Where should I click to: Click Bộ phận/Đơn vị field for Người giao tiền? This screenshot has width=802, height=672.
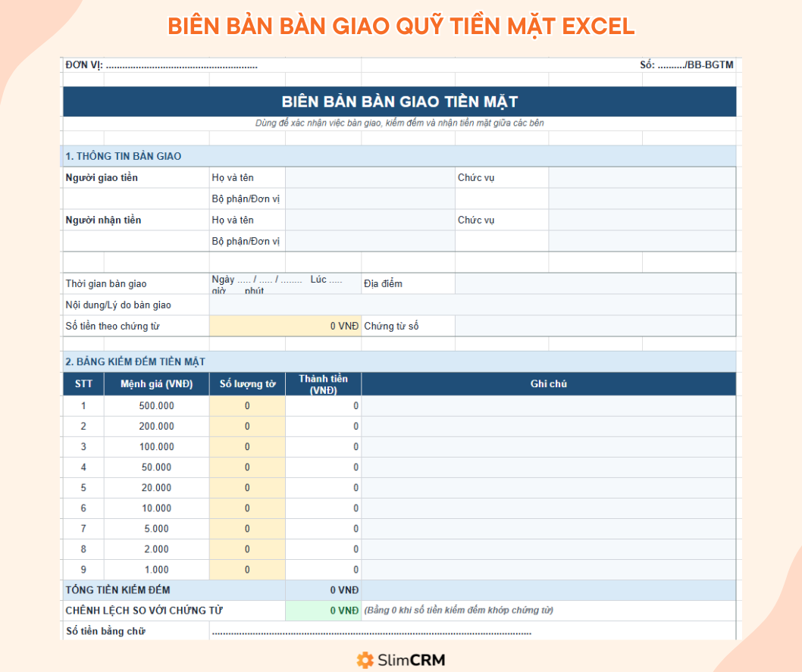point(371,198)
